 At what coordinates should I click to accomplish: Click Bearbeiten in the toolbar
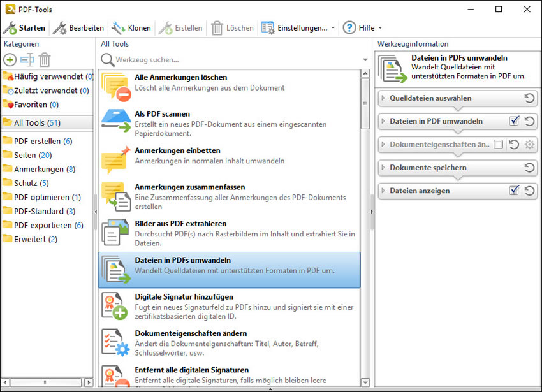click(78, 28)
